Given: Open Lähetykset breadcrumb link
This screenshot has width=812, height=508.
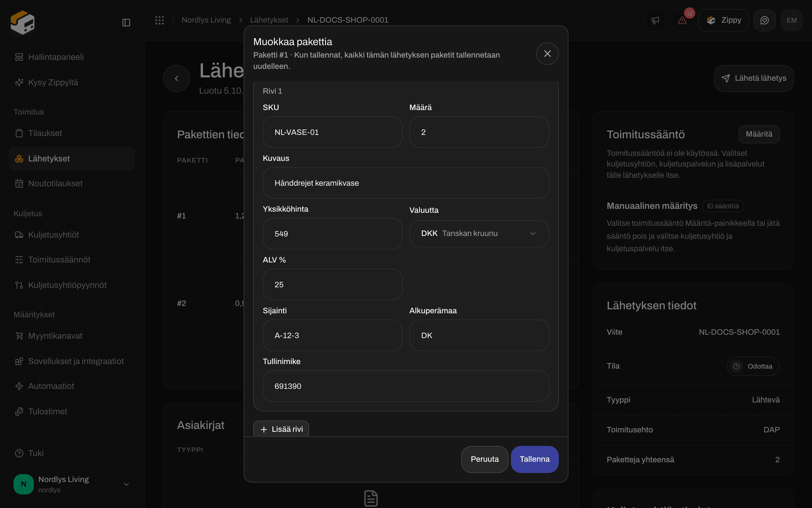Looking at the screenshot, I should (269, 20).
